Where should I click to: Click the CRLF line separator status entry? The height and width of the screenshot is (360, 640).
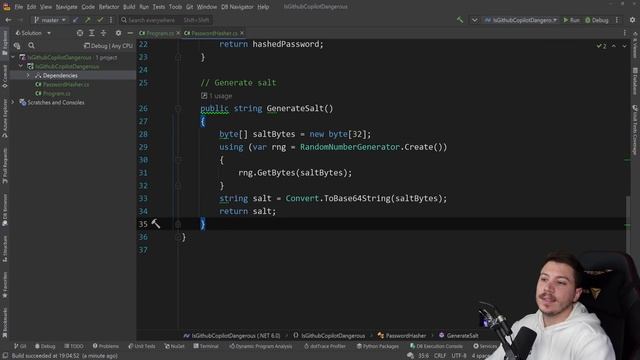point(440,356)
